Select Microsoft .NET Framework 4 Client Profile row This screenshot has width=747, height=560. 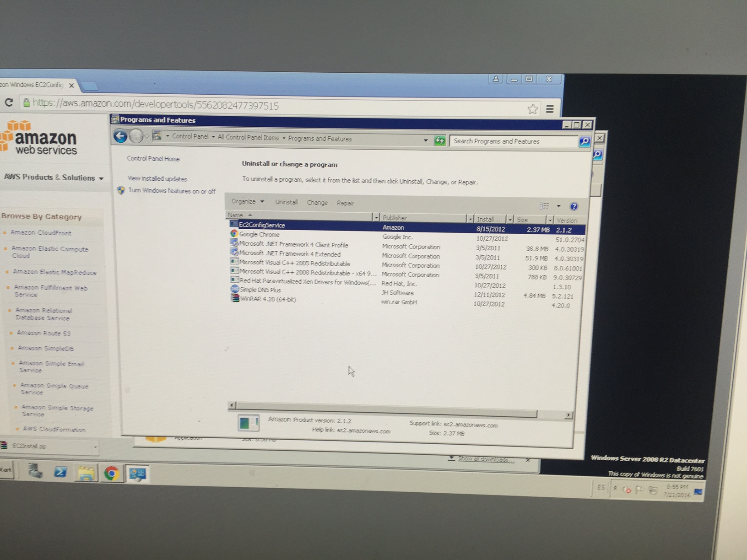point(406,246)
